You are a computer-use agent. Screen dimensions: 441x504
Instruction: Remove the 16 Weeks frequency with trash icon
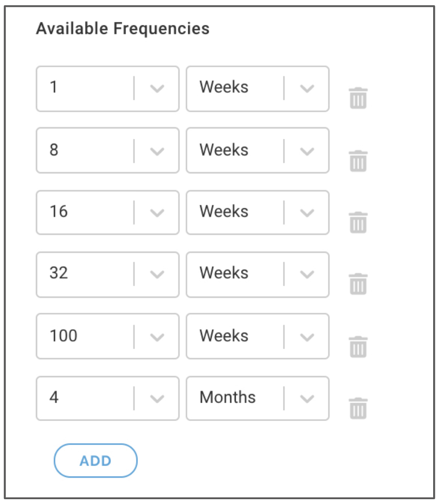coord(358,222)
